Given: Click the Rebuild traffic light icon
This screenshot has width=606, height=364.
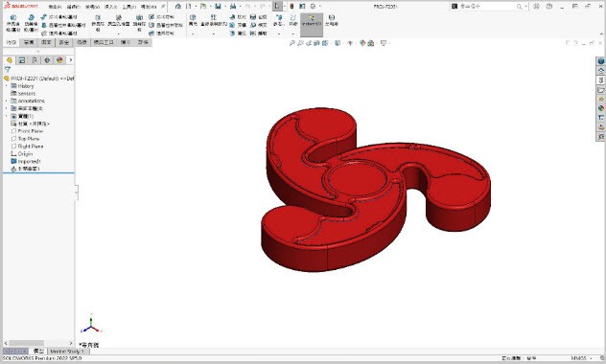Looking at the screenshot, I should pyautogui.click(x=292, y=6).
